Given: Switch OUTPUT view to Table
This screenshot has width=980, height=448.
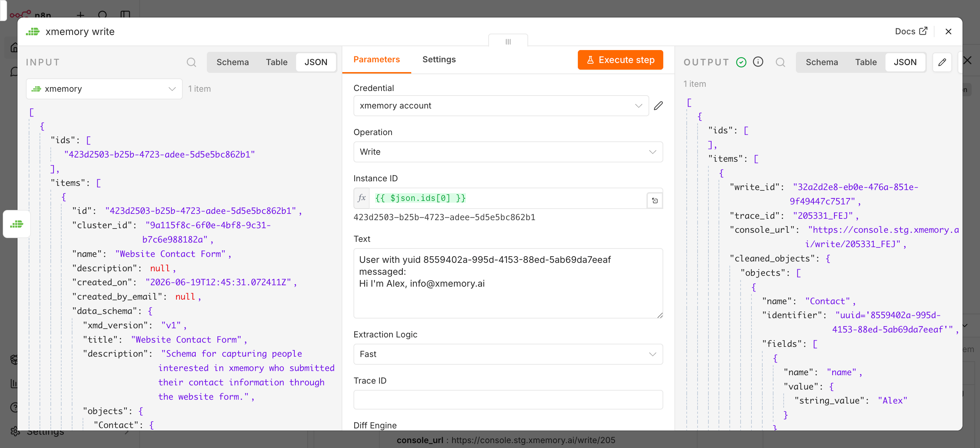Looking at the screenshot, I should [x=866, y=62].
